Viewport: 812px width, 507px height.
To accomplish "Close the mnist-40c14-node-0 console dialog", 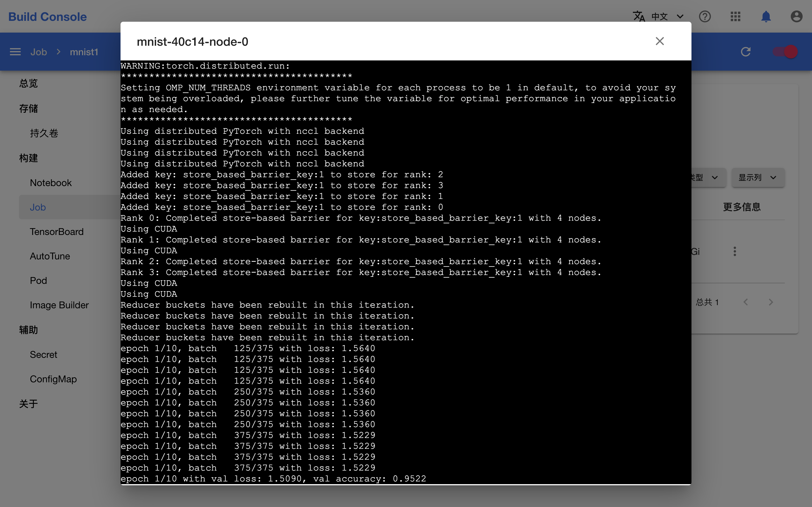I will [x=660, y=41].
